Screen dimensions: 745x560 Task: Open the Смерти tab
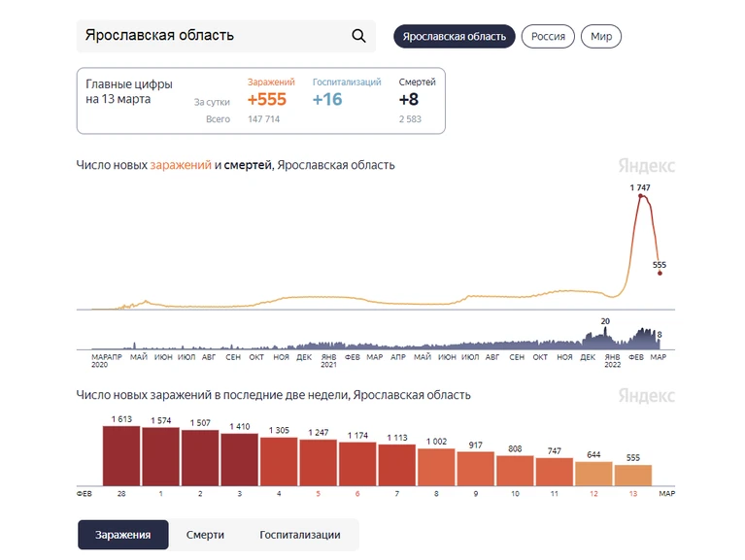[205, 535]
